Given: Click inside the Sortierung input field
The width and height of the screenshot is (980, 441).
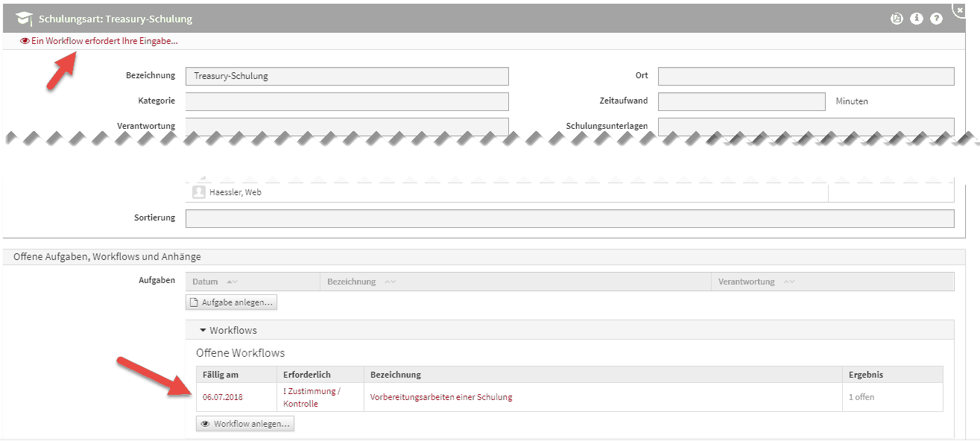Looking at the screenshot, I should tap(570, 218).
